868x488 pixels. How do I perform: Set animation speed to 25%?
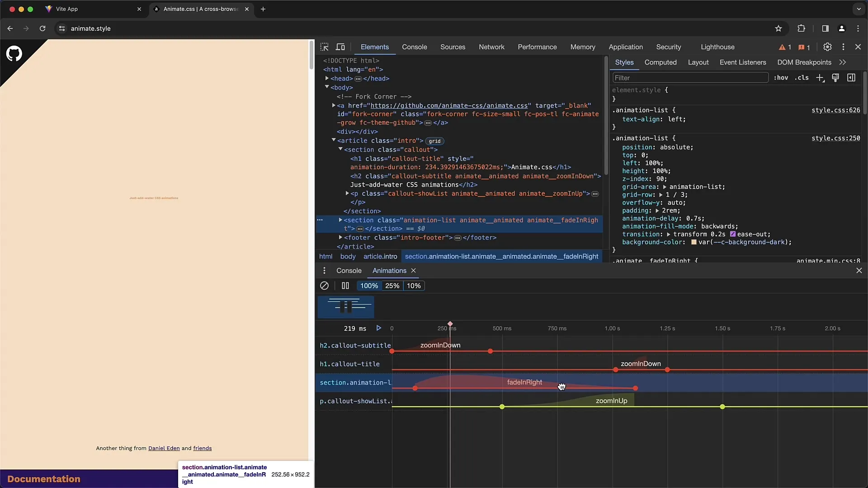(x=392, y=286)
